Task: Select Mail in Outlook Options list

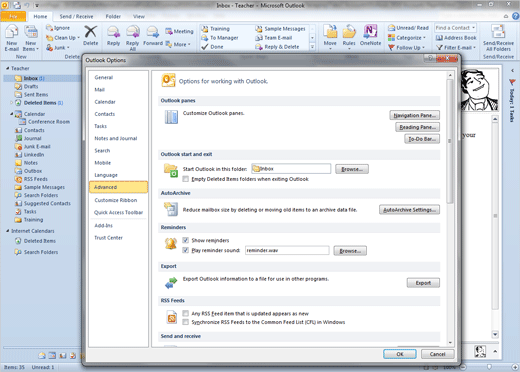Action: tap(100, 90)
